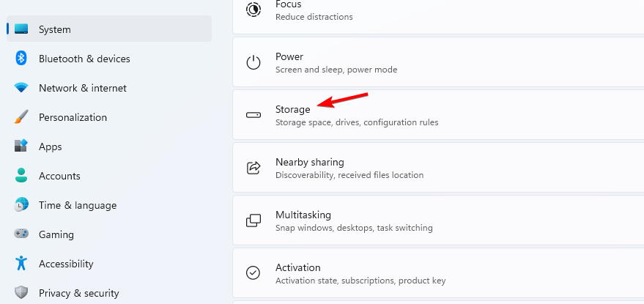Click the Bluetooth icon in sidebar
This screenshot has height=304, width=644.
(x=21, y=59)
